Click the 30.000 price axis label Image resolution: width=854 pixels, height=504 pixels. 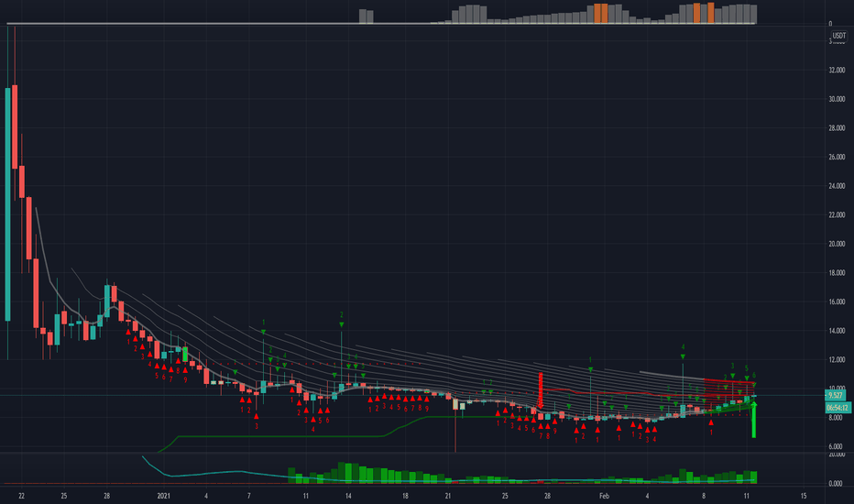[837, 99]
